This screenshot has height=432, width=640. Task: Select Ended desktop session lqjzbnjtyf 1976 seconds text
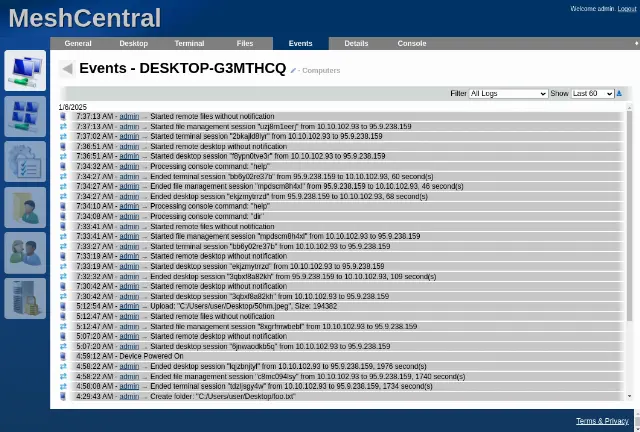tap(289, 366)
